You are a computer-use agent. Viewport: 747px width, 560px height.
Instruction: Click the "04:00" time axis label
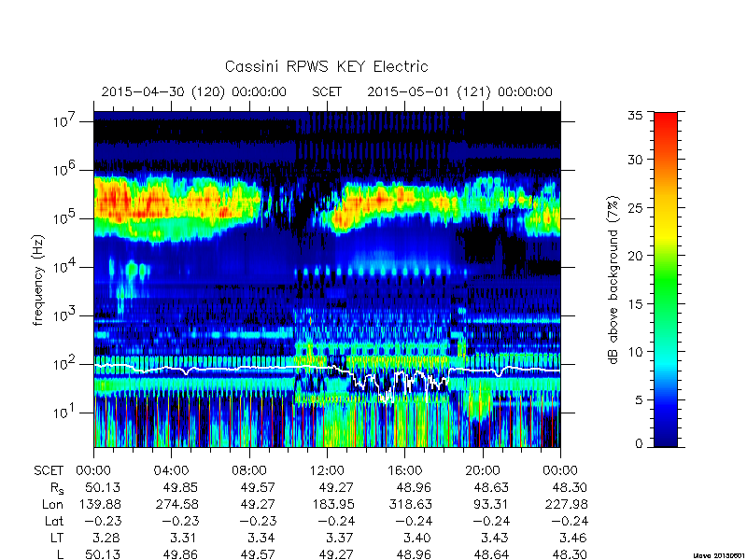pos(171,470)
